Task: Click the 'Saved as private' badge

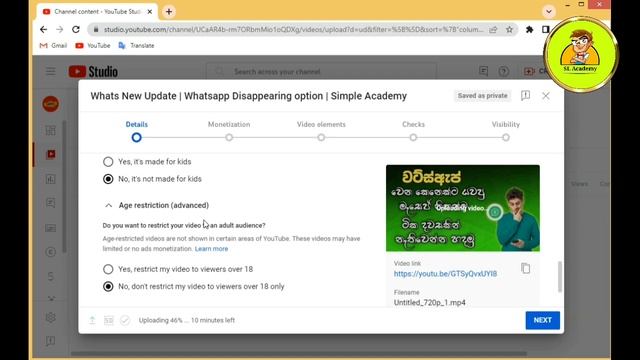Action: pos(482,96)
